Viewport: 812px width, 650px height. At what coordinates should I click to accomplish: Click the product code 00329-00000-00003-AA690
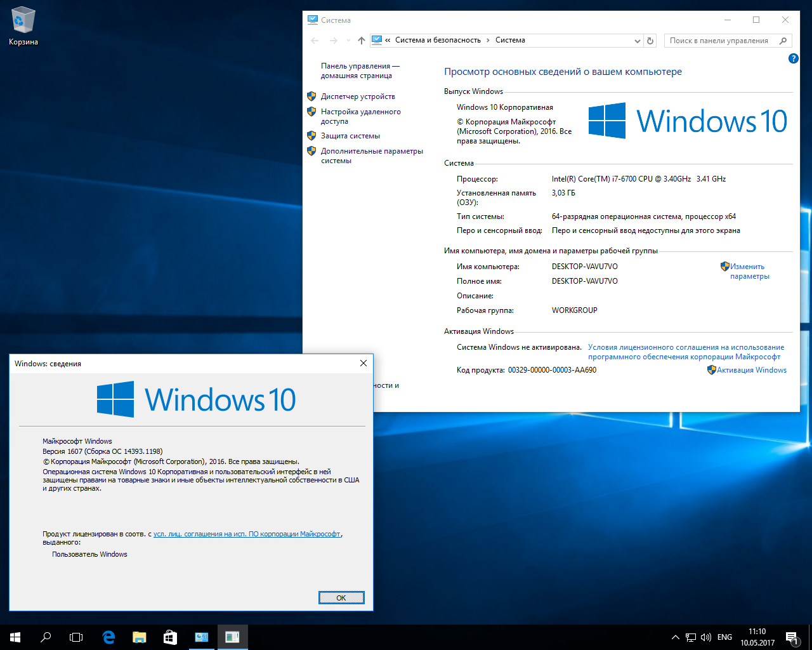click(552, 370)
